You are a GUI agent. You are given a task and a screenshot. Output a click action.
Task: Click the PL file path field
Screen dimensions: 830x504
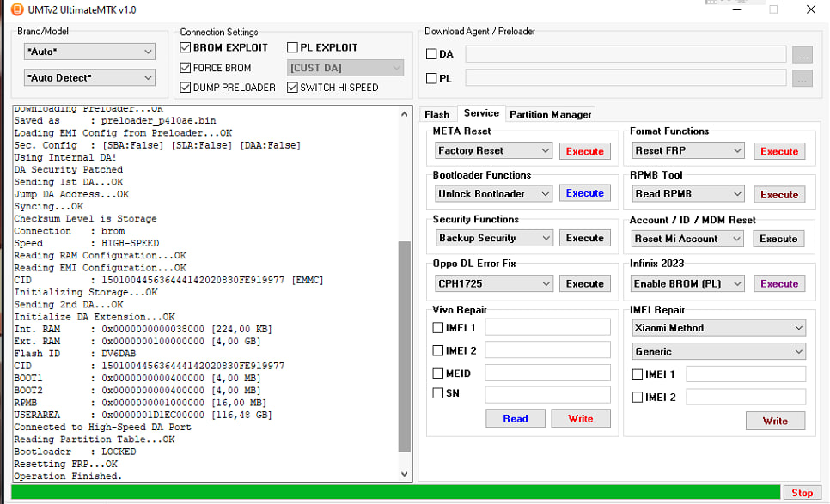[x=626, y=78]
